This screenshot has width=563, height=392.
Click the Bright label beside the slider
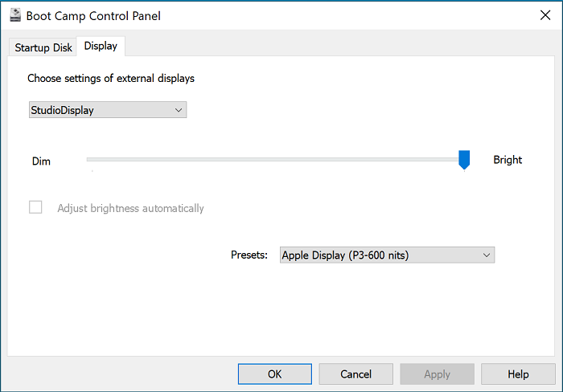pyautogui.click(x=508, y=160)
